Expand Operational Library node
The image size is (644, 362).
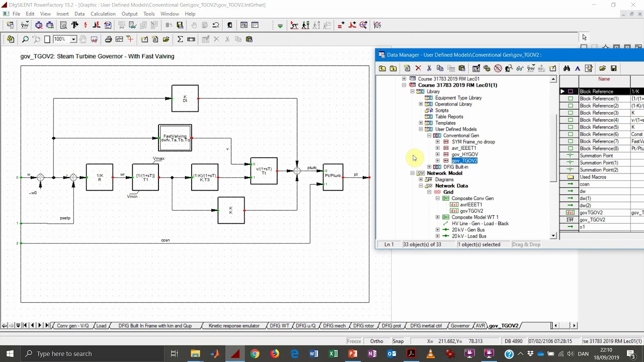pos(421,104)
